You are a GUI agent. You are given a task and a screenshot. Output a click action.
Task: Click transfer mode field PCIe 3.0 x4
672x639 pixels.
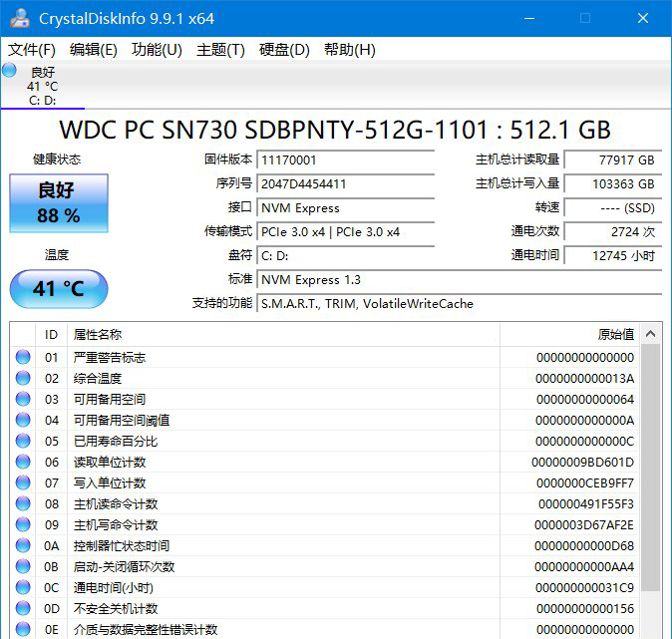point(345,232)
